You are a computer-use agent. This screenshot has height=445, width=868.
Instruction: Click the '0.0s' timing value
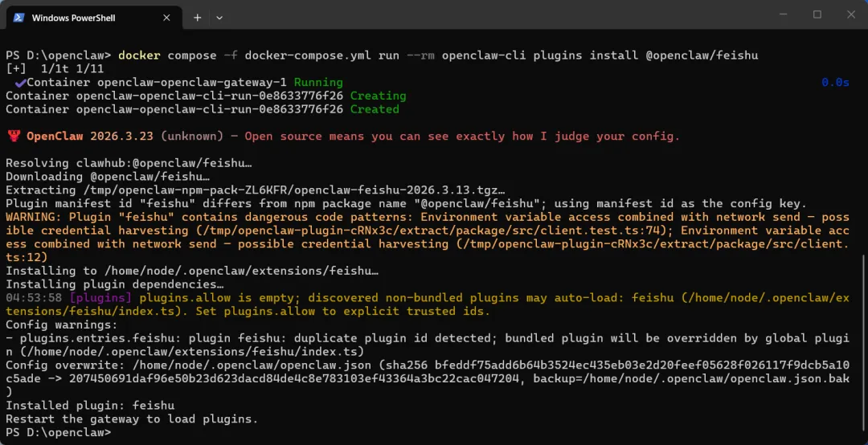point(835,83)
